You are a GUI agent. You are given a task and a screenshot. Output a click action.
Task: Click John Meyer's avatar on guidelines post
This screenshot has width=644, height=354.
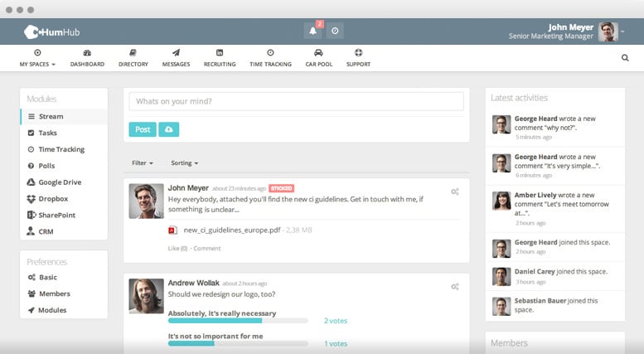[x=146, y=201]
